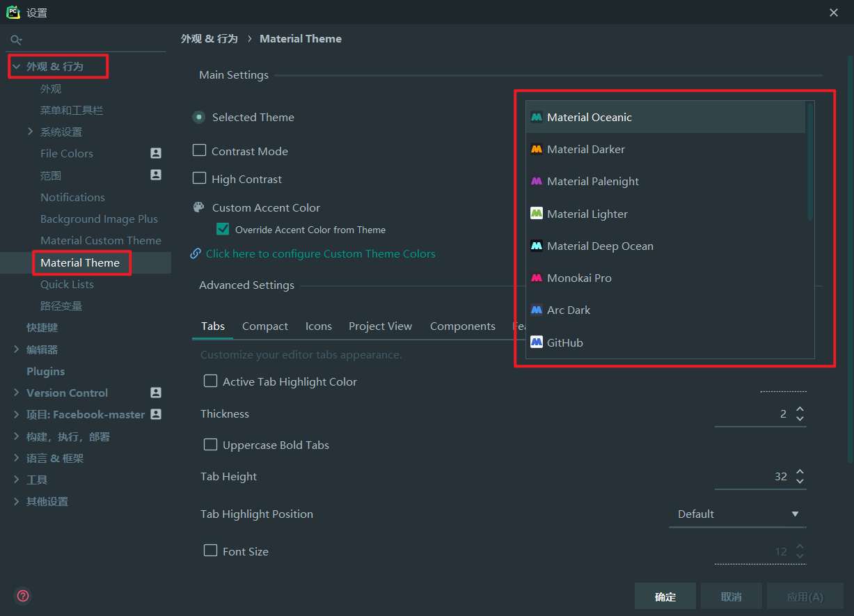Tick the Uppercase Bold Tabs checkbox
854x616 pixels.
(210, 445)
